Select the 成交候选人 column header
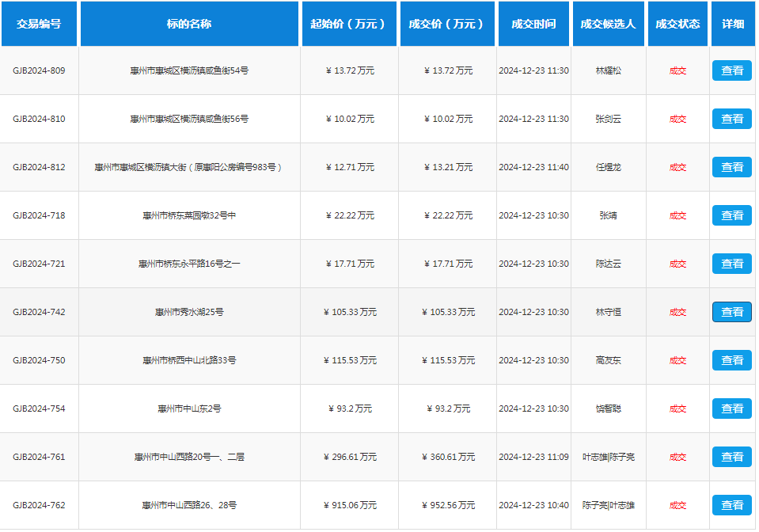The image size is (759, 532). 608,24
